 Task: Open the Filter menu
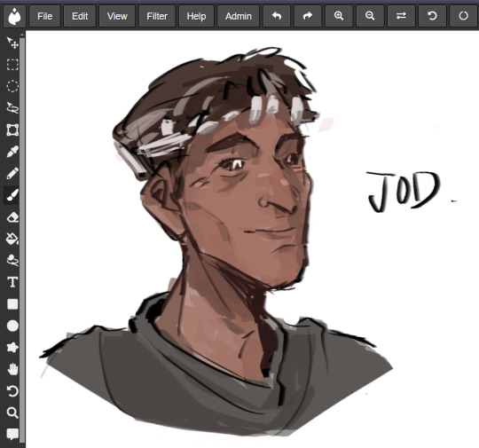157,16
